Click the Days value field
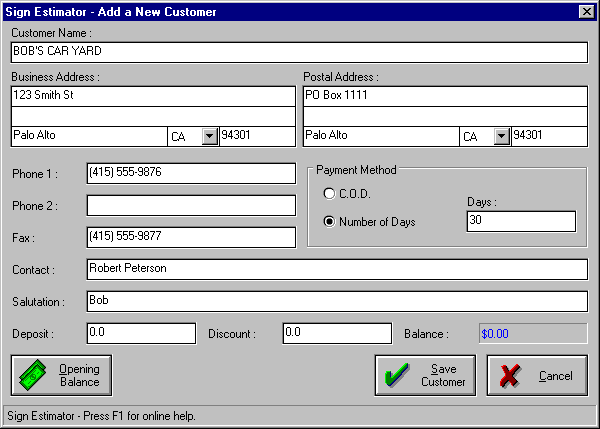Viewport: 600px width, 429px height. coord(521,221)
